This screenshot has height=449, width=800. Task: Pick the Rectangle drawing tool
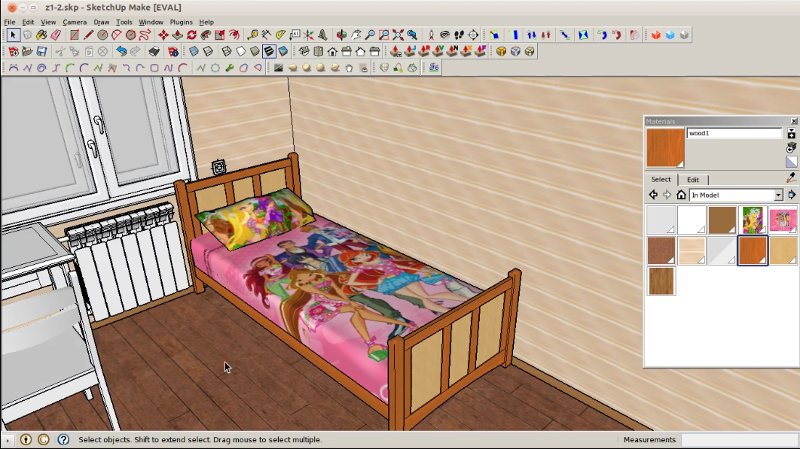click(74, 35)
